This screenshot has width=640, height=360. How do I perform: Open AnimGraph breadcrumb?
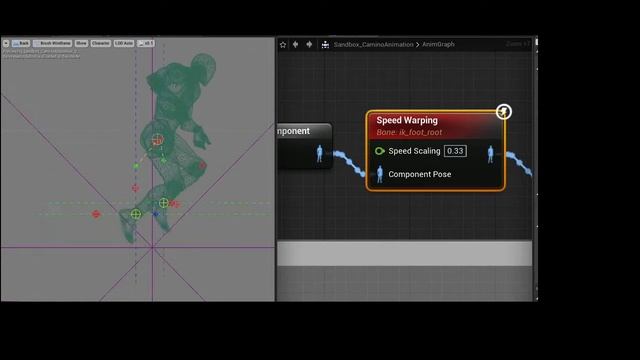click(438, 44)
